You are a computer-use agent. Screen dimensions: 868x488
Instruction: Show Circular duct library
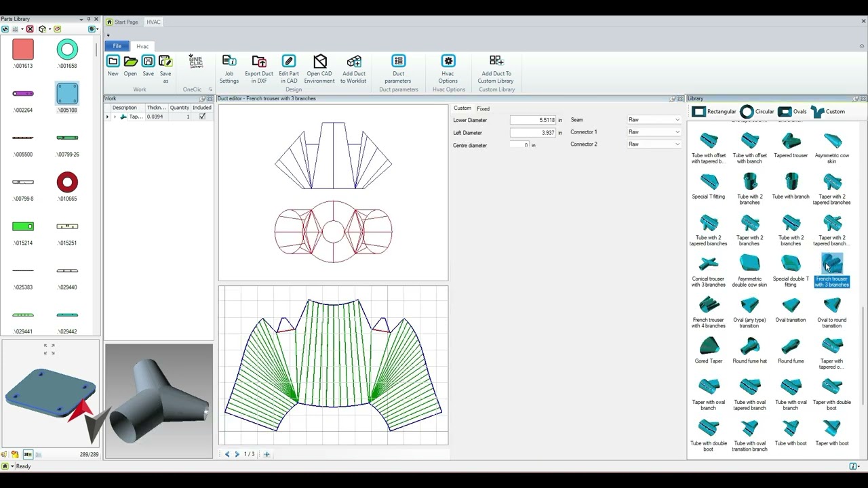point(757,111)
